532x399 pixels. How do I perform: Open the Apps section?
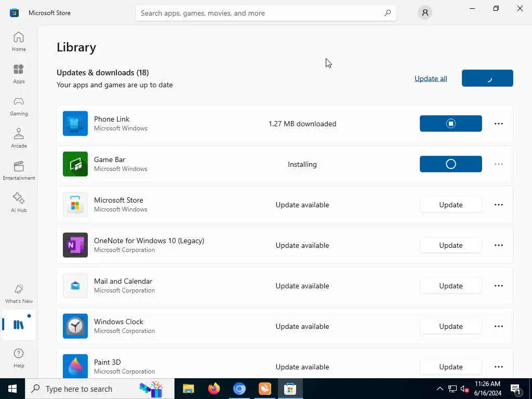click(x=19, y=74)
